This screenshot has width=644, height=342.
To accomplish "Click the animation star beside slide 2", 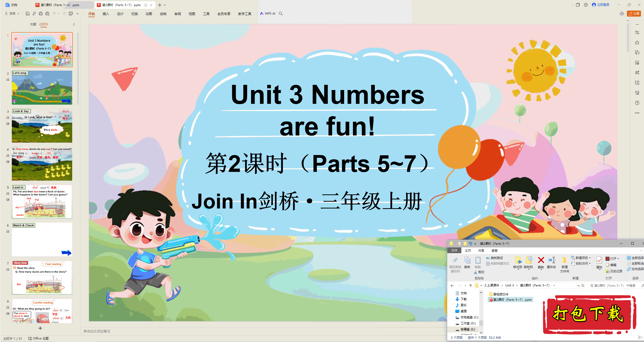I will click(8, 80).
